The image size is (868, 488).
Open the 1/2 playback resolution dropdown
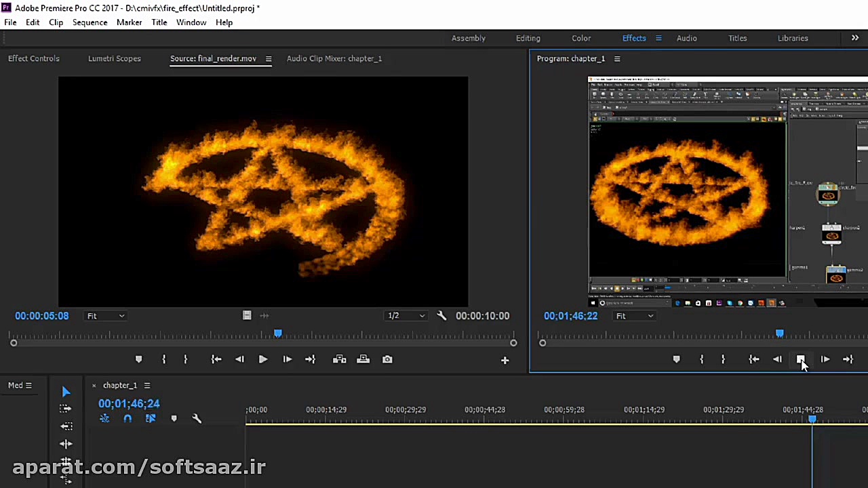[x=406, y=316]
